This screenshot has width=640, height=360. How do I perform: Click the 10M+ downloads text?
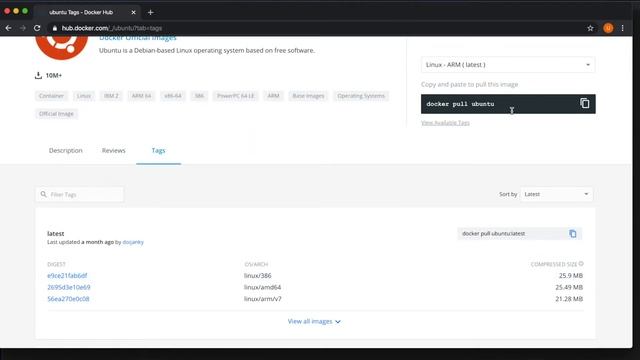[53, 76]
